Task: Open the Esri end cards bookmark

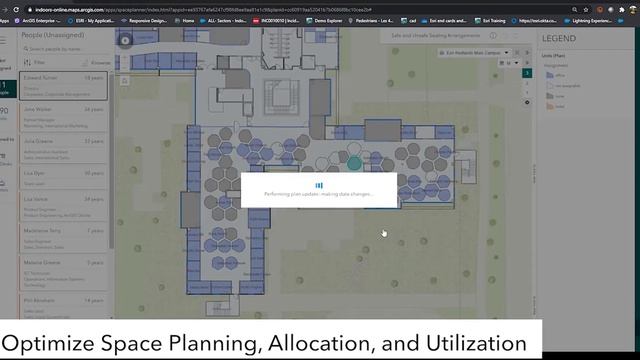Action: pyautogui.click(x=444, y=20)
